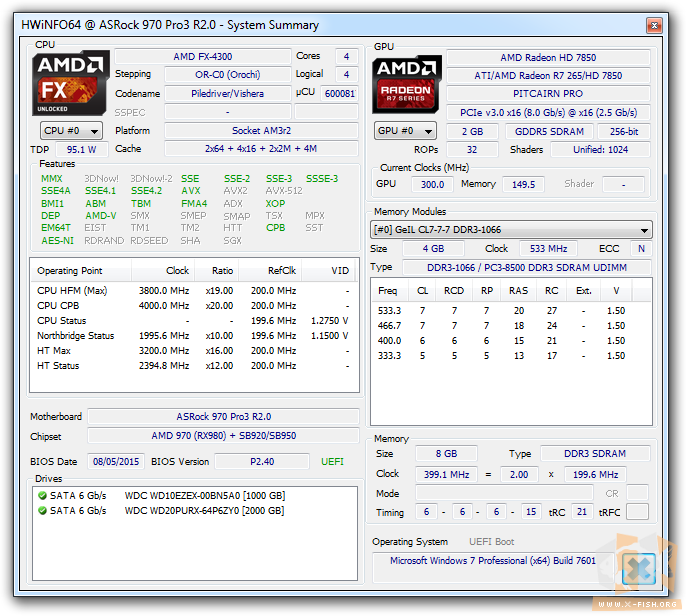Viewport: 687px width, 616px height.
Task: Click the empty tRFC field
Action: [637, 512]
